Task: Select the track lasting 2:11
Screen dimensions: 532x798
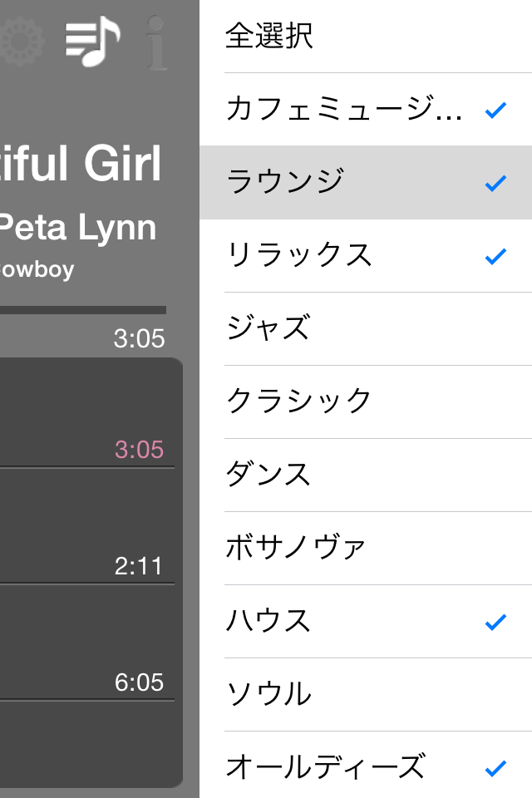Action: pos(87,525)
